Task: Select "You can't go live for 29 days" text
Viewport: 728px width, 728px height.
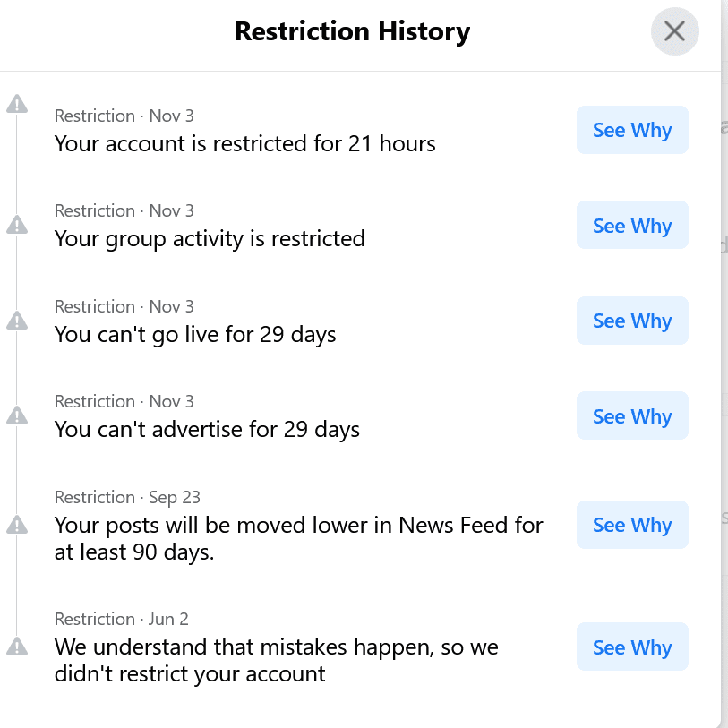Action: point(195,335)
